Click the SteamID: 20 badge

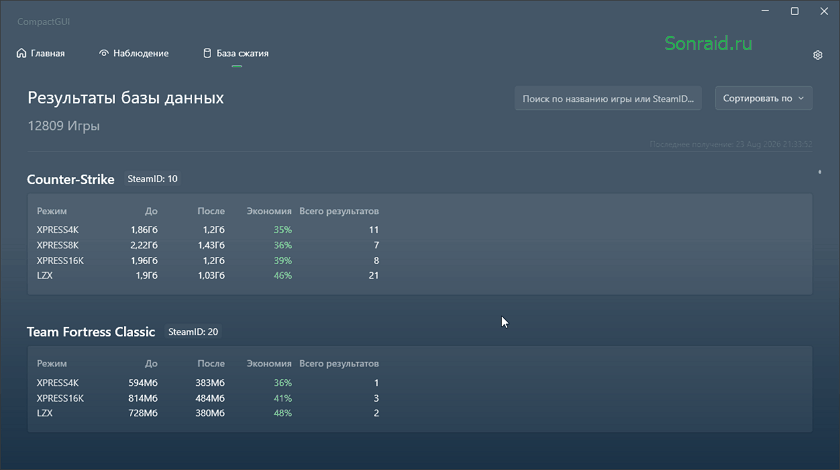point(193,332)
